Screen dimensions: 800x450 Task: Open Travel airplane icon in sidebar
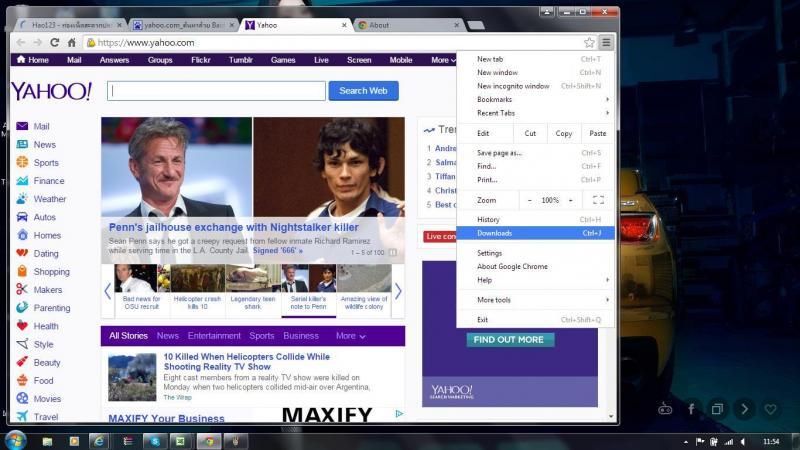click(x=22, y=416)
